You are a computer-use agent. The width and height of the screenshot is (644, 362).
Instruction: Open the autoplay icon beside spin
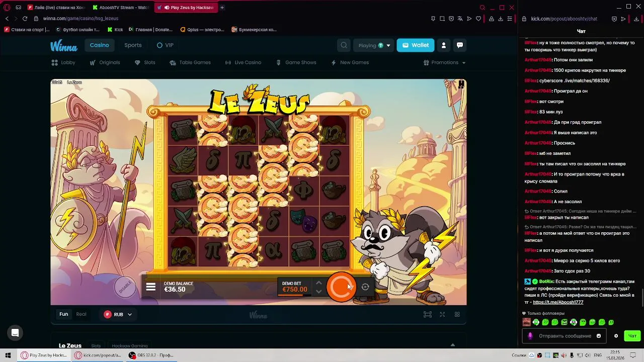click(365, 287)
